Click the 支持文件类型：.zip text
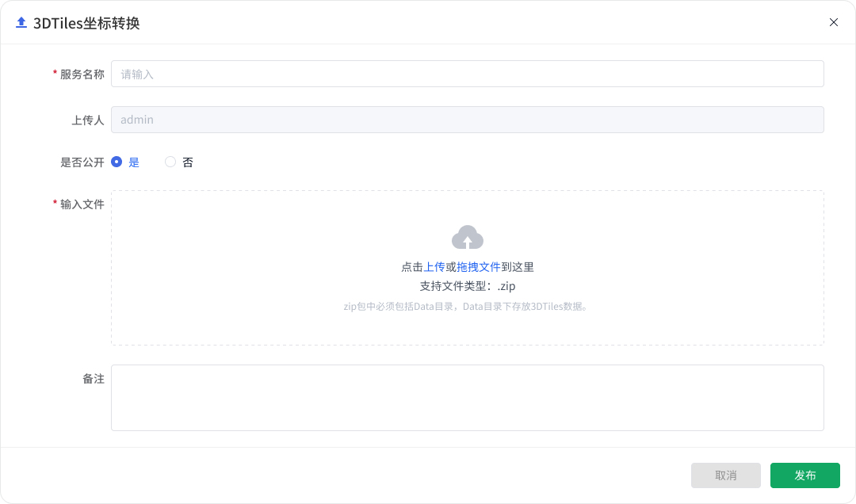Viewport: 856px width, 504px height. 468,286
